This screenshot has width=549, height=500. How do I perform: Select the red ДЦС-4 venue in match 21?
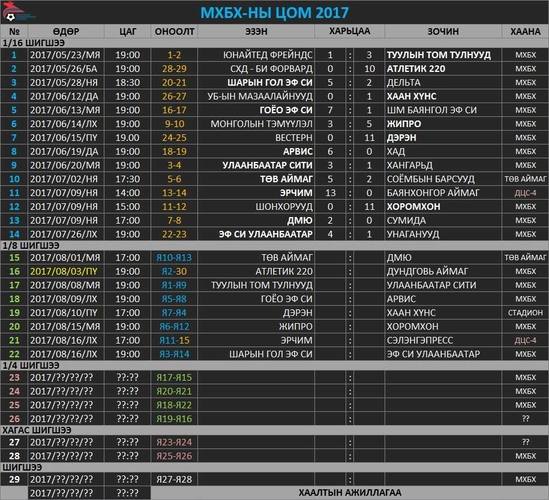tap(525, 340)
